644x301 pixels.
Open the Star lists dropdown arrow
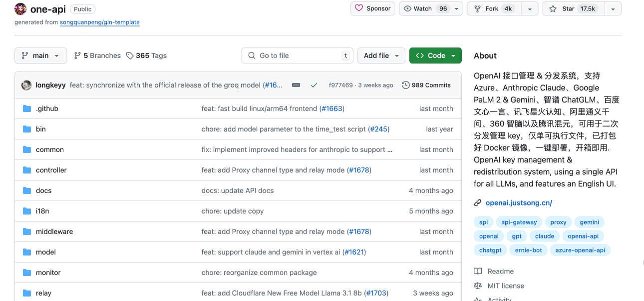tap(613, 9)
